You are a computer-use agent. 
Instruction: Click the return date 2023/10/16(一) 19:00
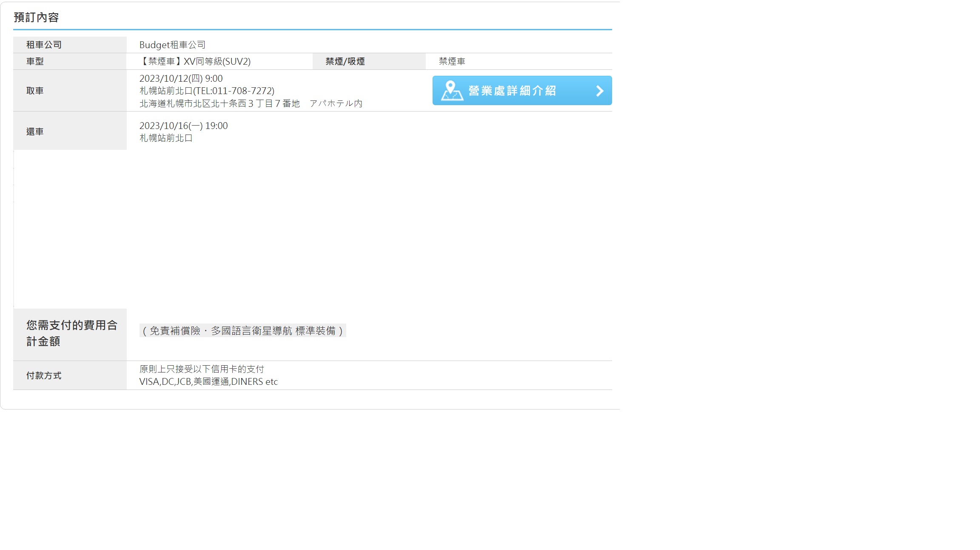(x=183, y=126)
